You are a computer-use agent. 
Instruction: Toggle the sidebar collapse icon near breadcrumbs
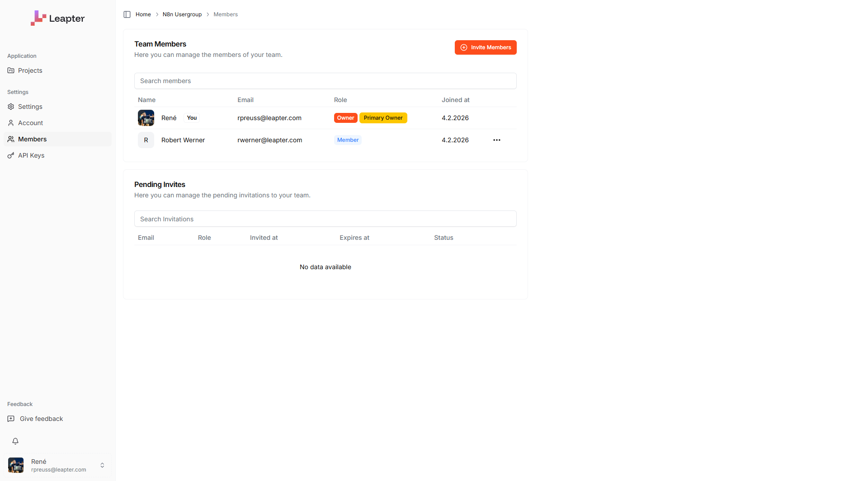coord(127,14)
